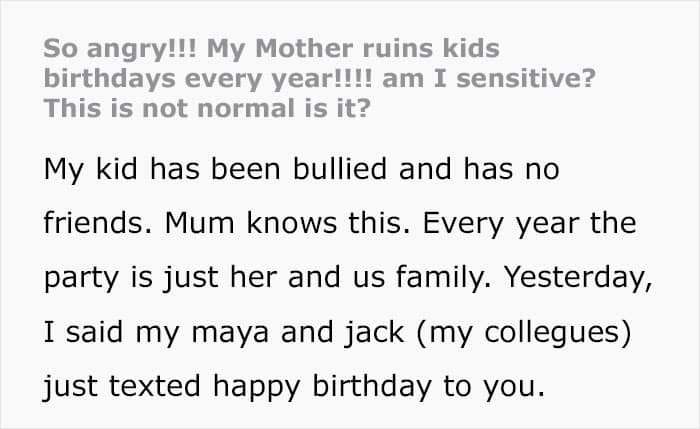Viewport: 700px width, 429px height.
Task: Click the phrase "am I sensitive?" in the title
Action: click(x=489, y=79)
